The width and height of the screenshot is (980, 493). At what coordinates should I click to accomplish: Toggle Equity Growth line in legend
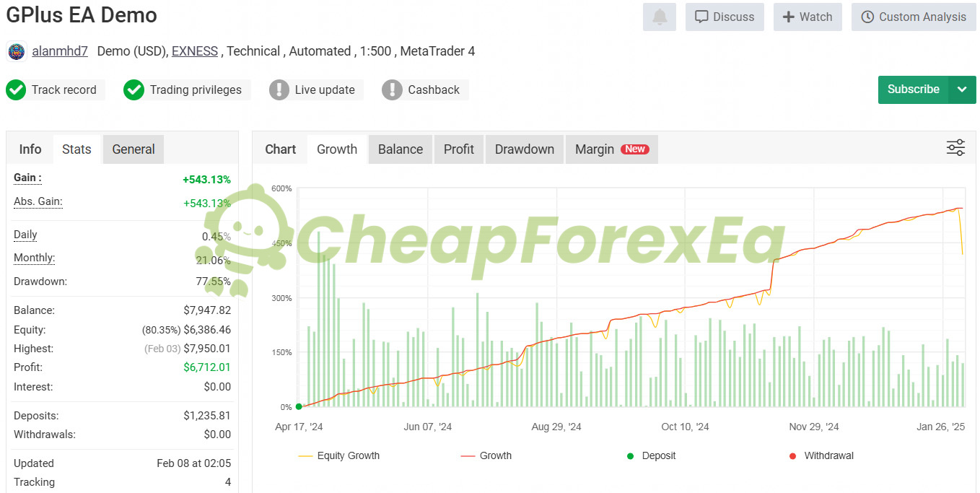(338, 455)
